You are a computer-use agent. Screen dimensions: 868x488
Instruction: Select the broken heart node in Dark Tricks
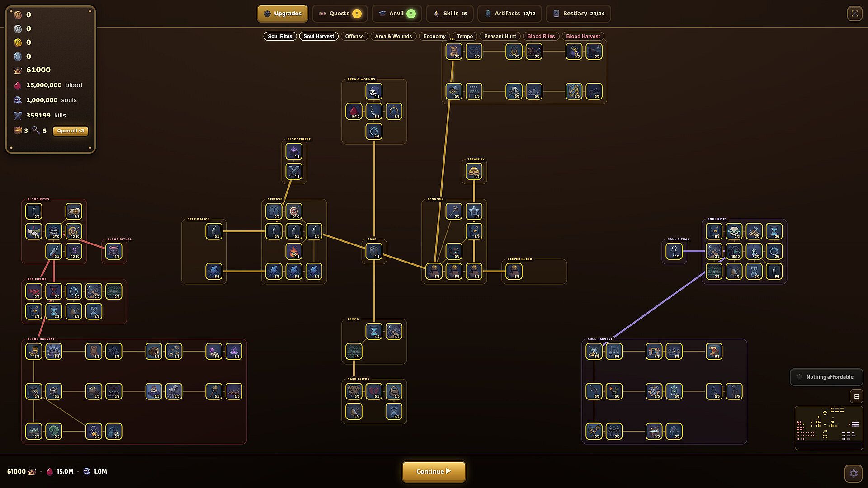point(374,391)
